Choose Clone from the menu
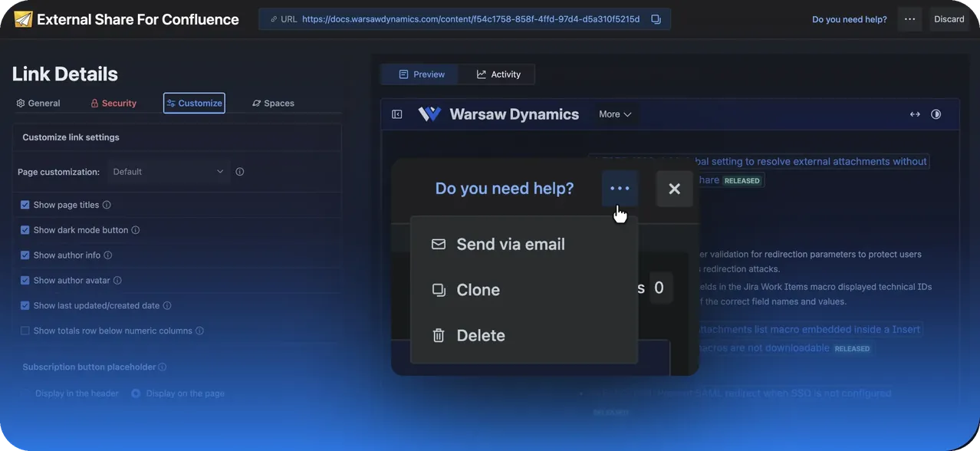 pos(525,290)
